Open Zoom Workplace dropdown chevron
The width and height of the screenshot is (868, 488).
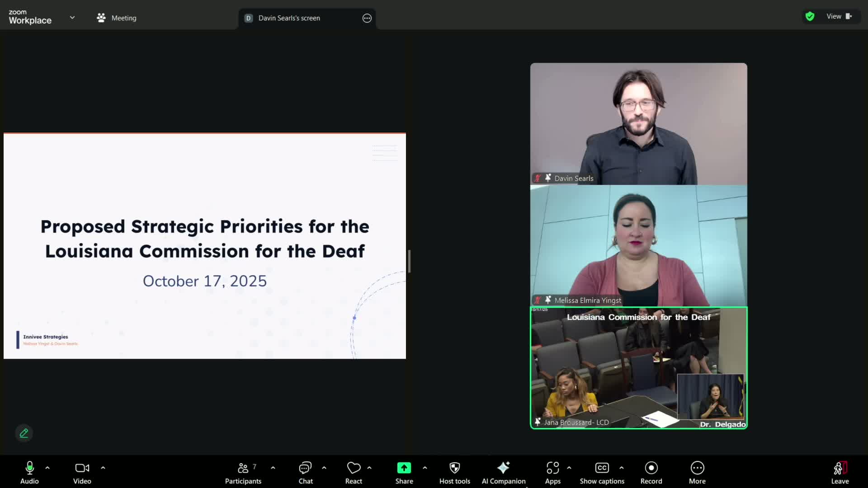coord(72,18)
